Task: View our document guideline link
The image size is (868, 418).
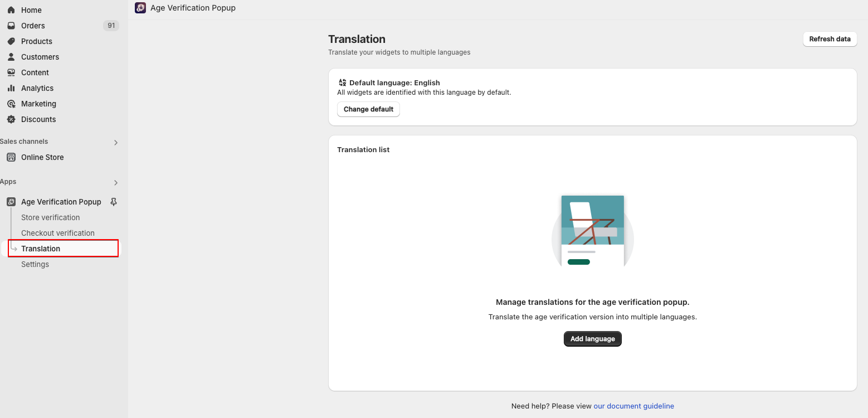Action: coord(633,406)
